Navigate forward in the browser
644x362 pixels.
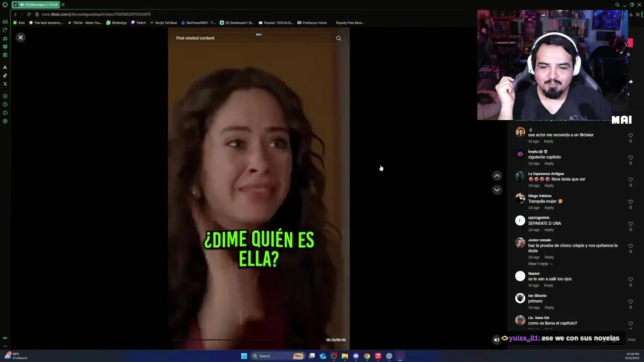coord(22,14)
